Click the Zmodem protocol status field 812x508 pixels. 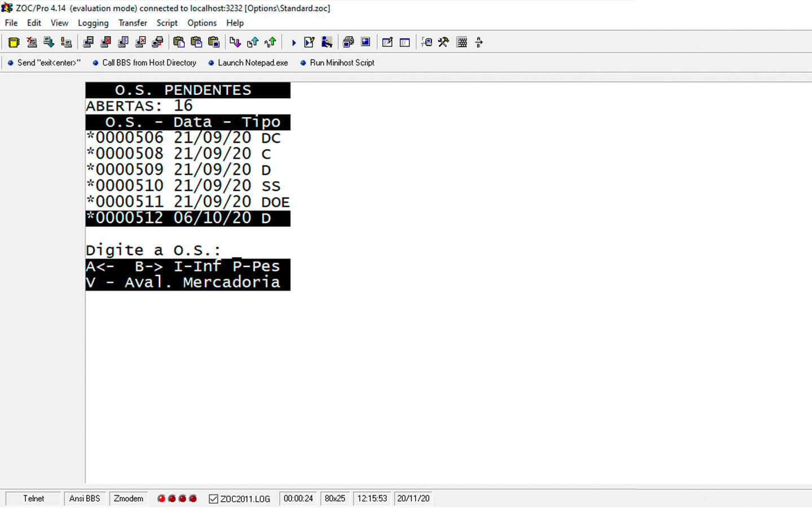pyautogui.click(x=129, y=499)
